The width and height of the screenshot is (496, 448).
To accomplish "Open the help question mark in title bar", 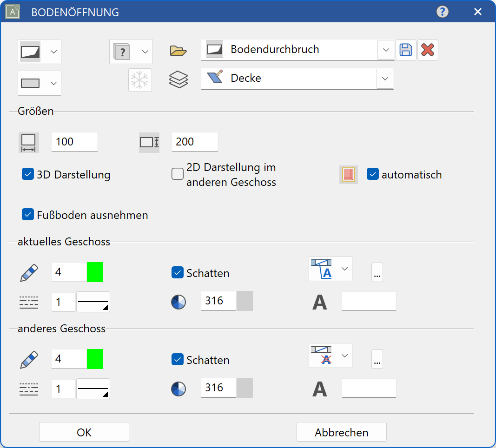I will (x=442, y=12).
